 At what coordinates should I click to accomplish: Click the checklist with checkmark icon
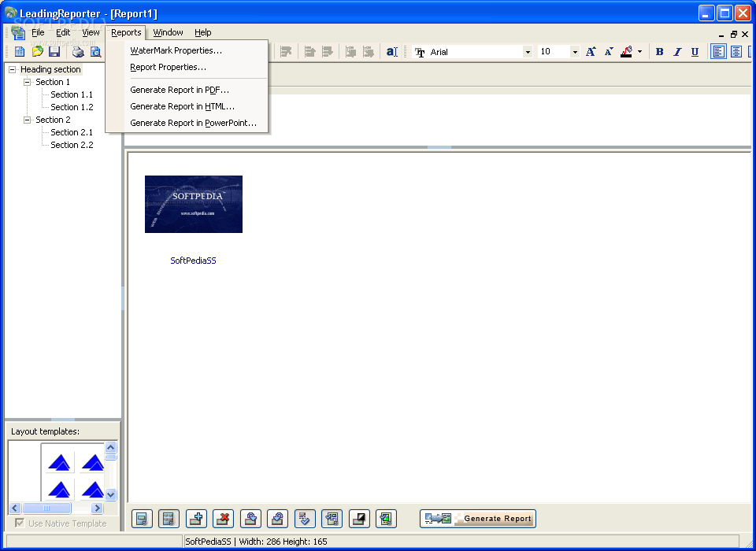click(x=305, y=519)
